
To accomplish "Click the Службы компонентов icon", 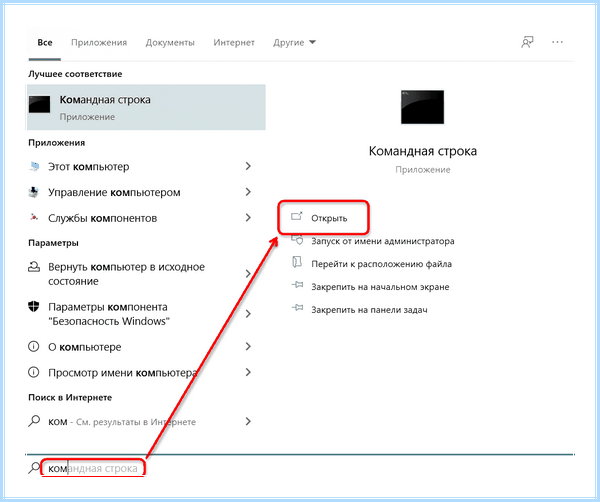I will (34, 217).
